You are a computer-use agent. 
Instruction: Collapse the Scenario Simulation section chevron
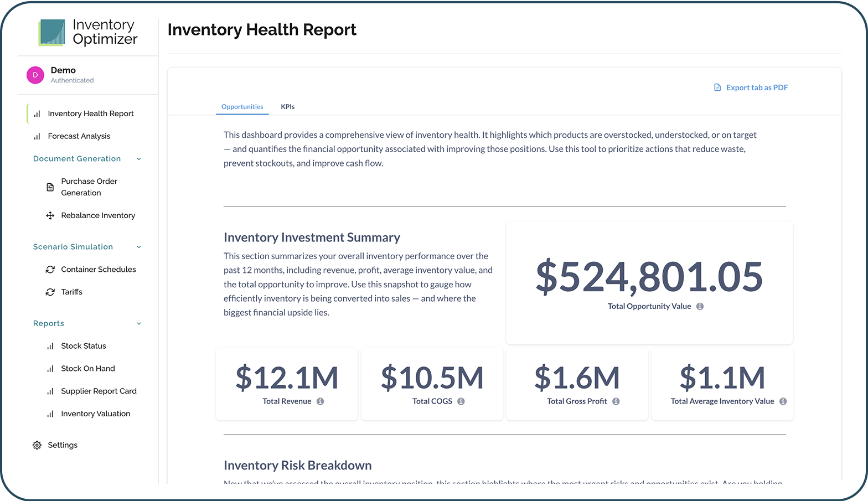click(x=139, y=247)
